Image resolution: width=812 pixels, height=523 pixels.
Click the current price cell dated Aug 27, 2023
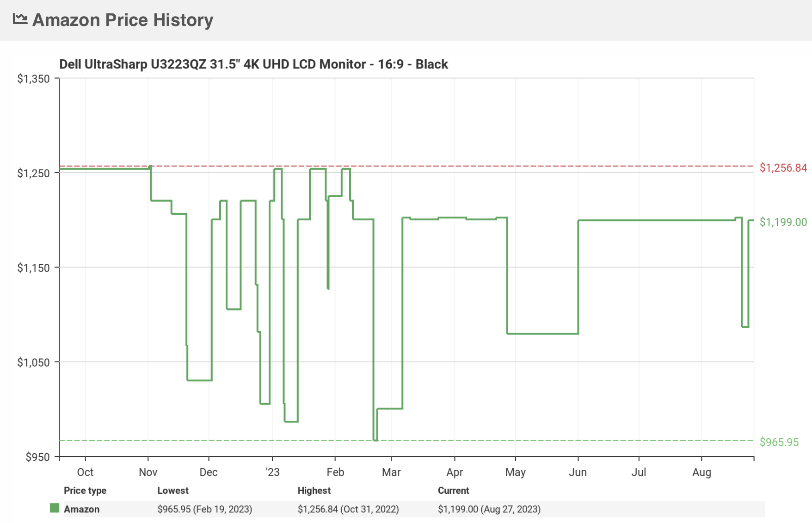pyautogui.click(x=489, y=509)
